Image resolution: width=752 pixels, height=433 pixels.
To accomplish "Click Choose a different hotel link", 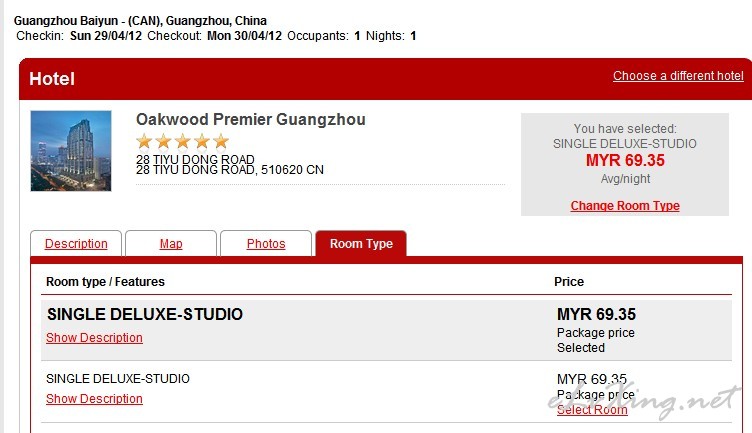I will [x=678, y=76].
